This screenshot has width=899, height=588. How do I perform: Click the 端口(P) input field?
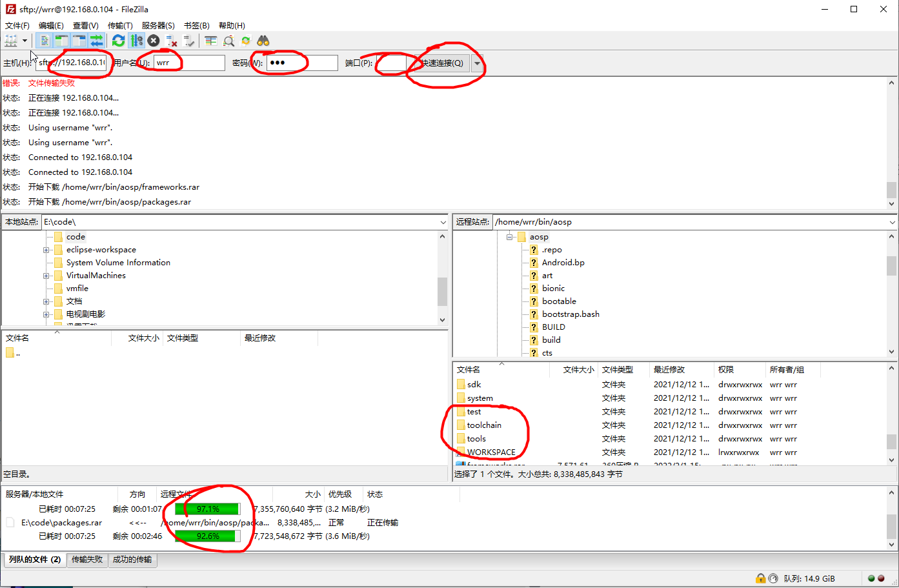391,63
